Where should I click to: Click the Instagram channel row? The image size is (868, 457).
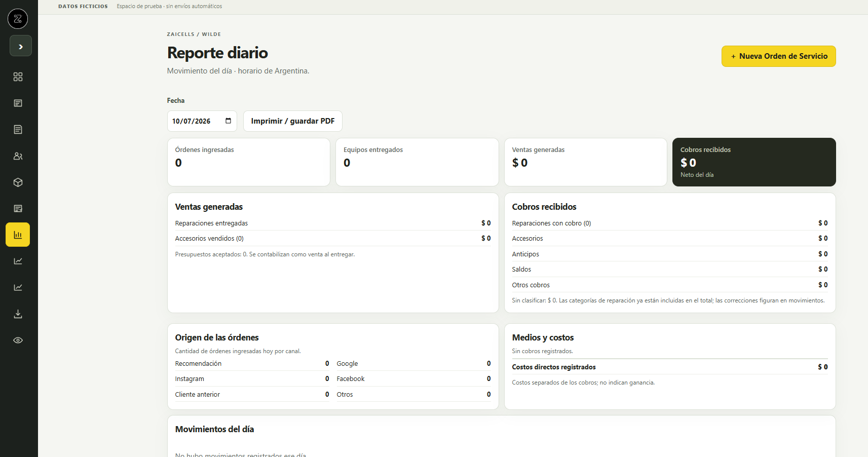pos(252,378)
